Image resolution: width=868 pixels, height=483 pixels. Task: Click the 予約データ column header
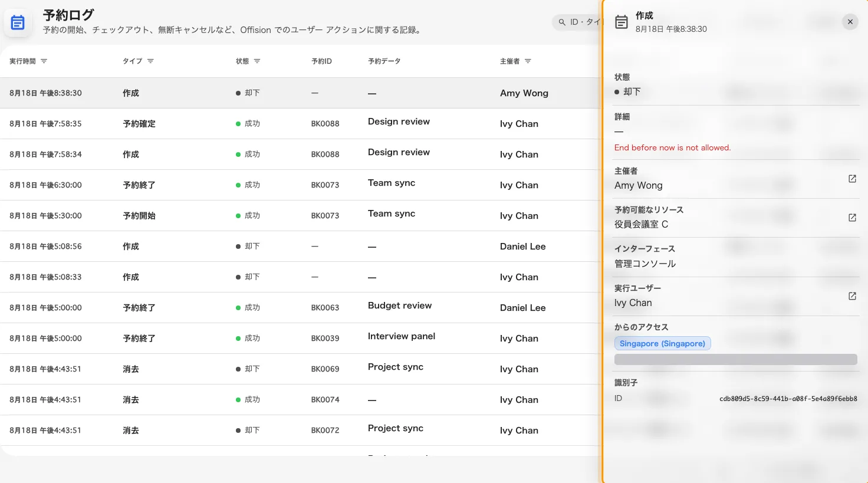click(x=384, y=61)
